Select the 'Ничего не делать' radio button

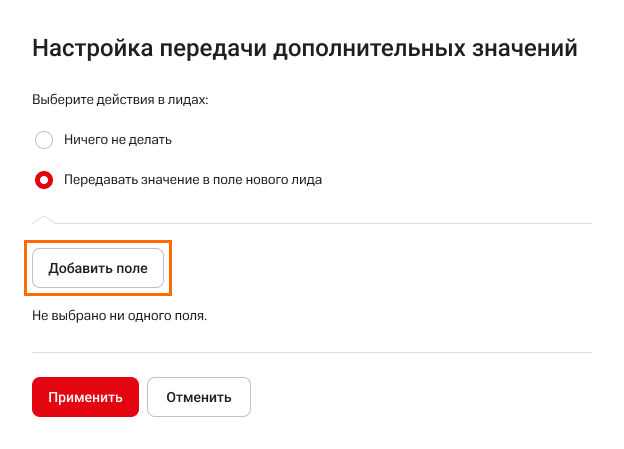point(44,140)
